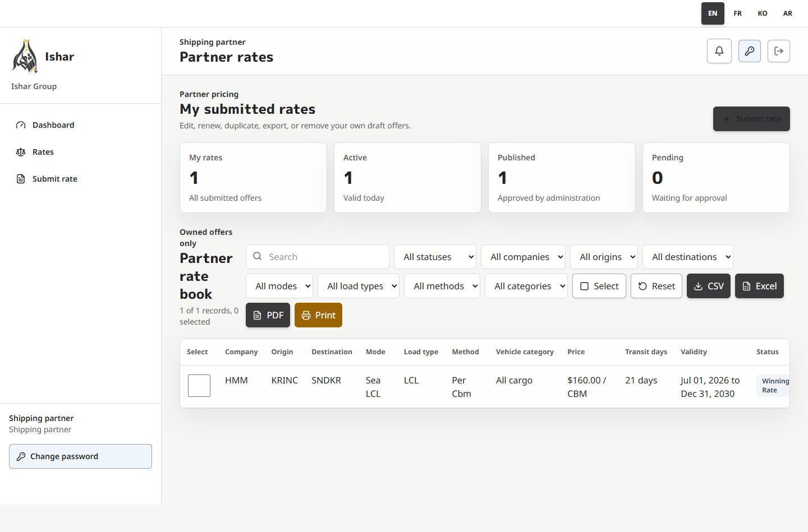Open the notifications bell icon

pos(719,51)
